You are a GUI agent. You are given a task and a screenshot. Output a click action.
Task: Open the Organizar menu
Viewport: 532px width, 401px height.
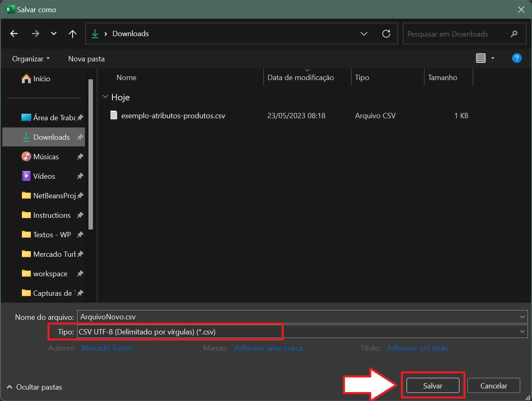[30, 59]
